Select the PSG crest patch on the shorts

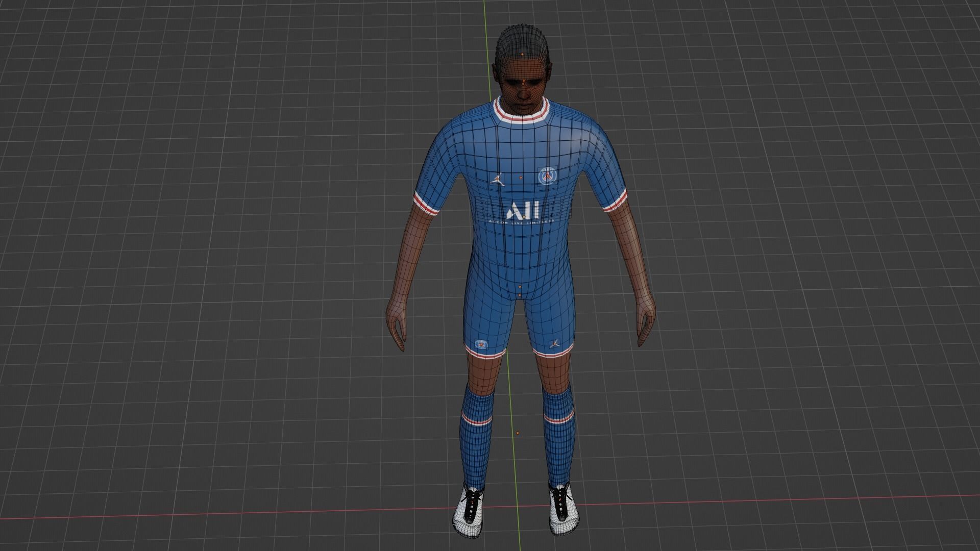tap(481, 344)
